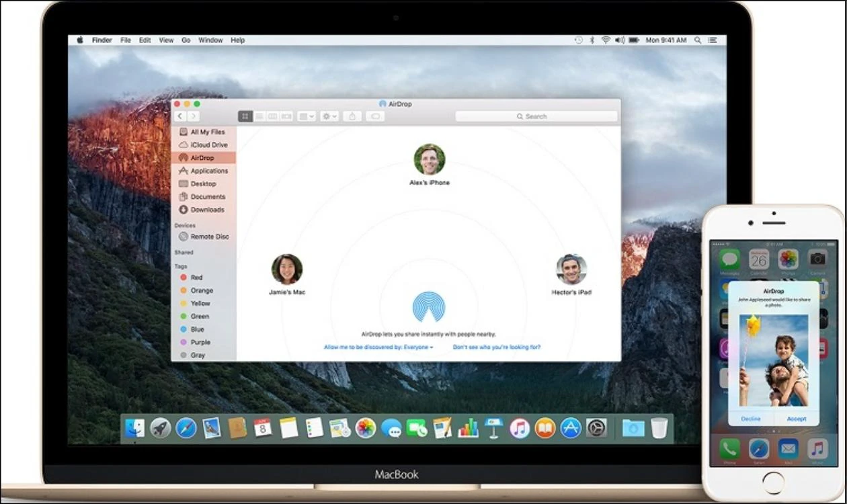Open the View menu

[x=166, y=40]
